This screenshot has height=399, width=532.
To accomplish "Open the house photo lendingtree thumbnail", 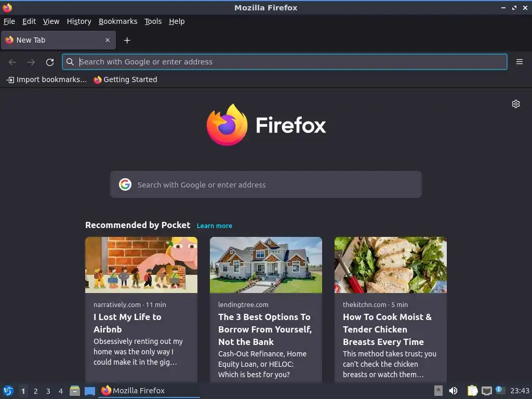I will pyautogui.click(x=266, y=264).
